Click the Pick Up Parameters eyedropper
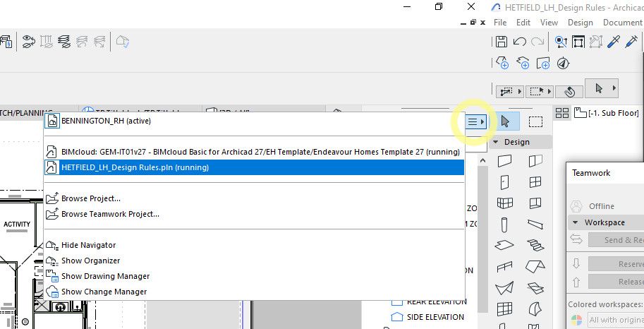This screenshot has height=329, width=644. 613,42
